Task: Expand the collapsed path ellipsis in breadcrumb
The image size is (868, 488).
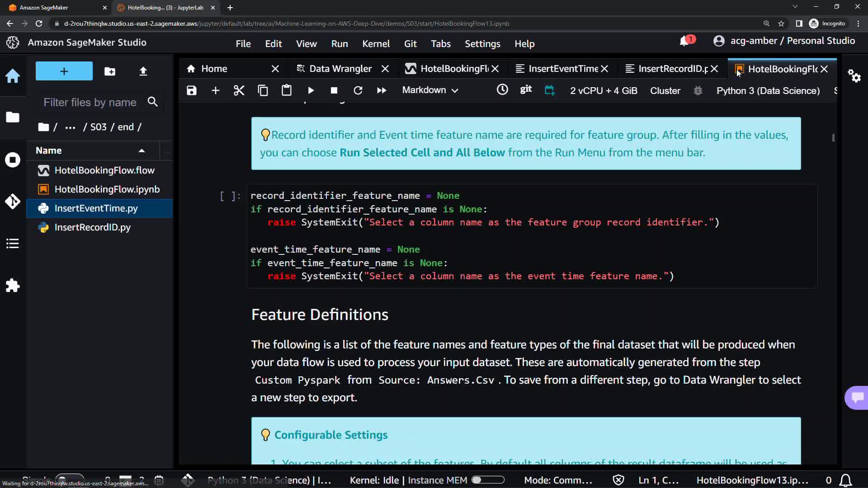Action: [x=70, y=127]
